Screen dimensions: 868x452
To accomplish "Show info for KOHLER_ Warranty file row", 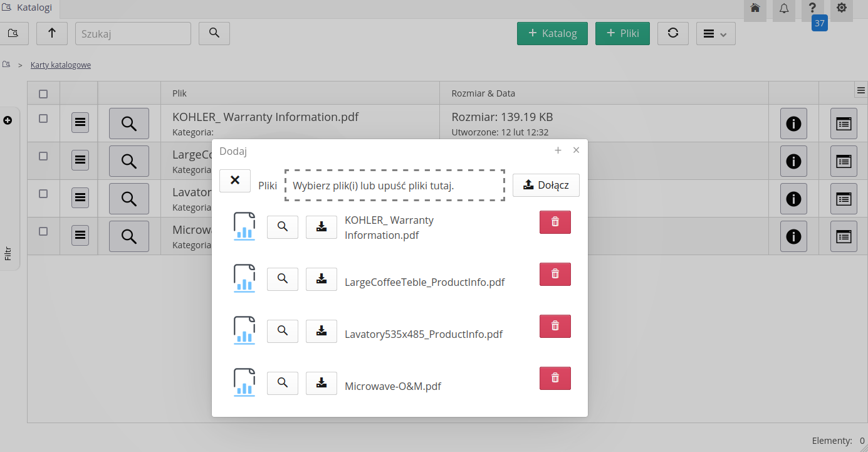I will pos(793,124).
